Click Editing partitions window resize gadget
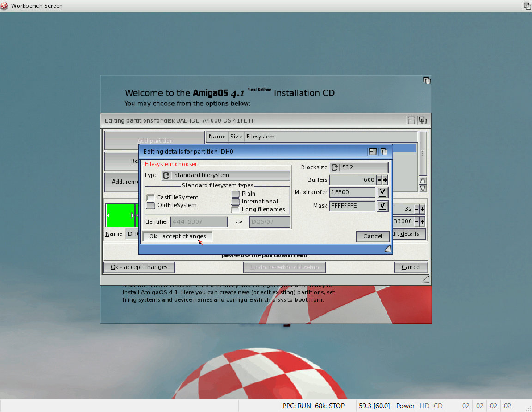 [x=426, y=280]
